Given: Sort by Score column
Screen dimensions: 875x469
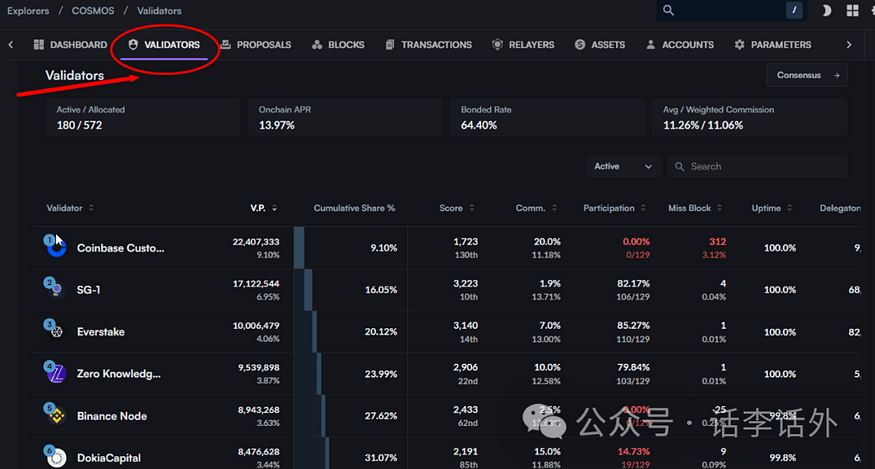Looking at the screenshot, I should pyautogui.click(x=457, y=208).
